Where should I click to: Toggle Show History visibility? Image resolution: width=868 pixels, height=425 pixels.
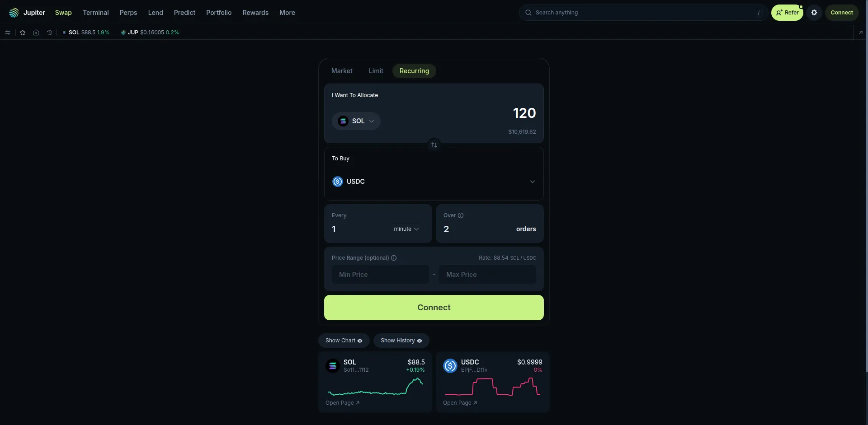click(x=401, y=341)
